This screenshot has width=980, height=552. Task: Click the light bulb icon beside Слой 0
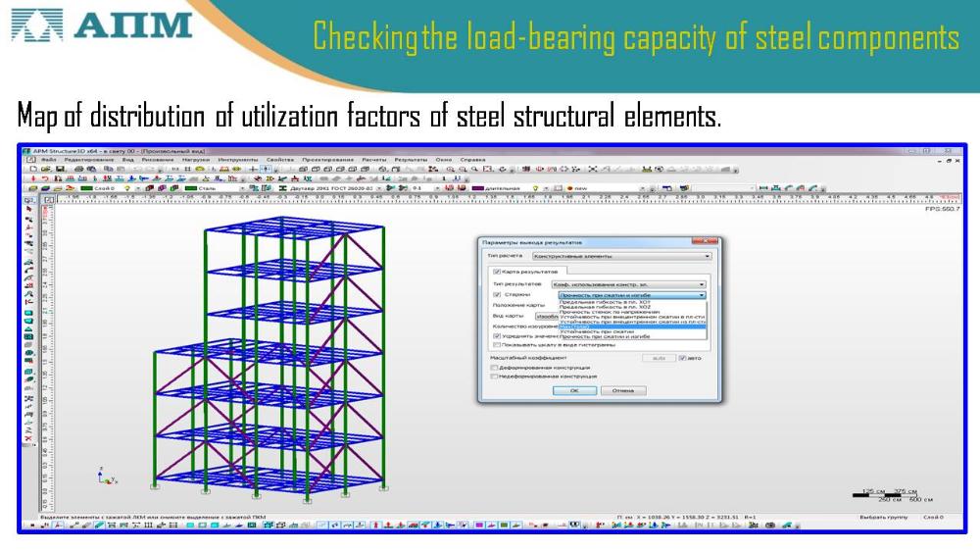click(126, 188)
